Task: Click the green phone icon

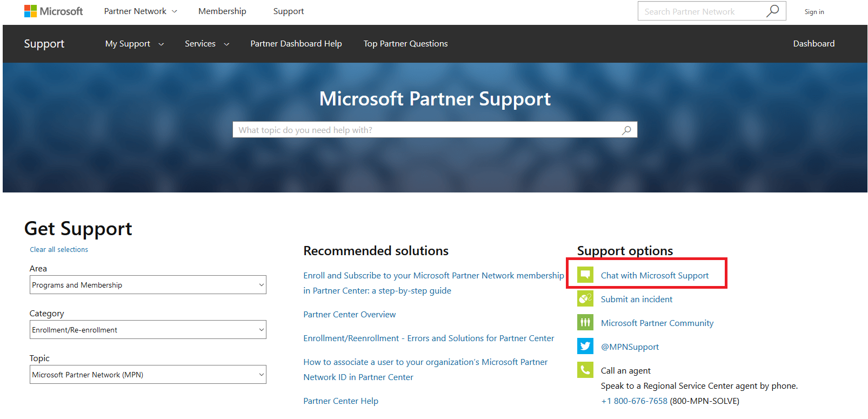Action: pos(585,370)
